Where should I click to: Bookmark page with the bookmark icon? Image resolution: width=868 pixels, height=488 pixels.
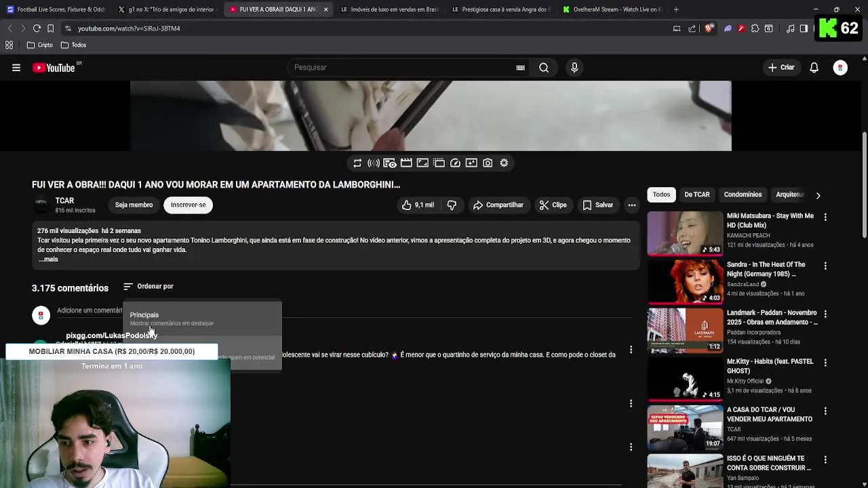tap(50, 28)
